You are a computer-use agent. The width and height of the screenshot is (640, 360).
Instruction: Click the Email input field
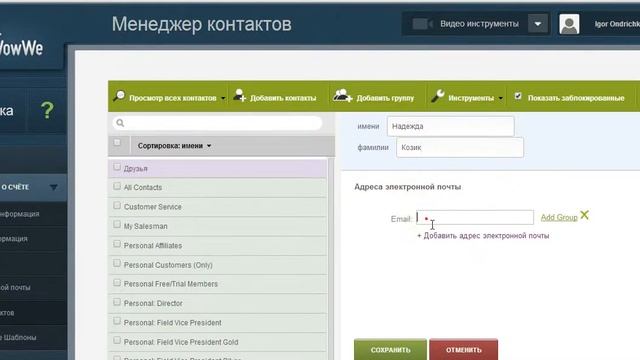[x=475, y=218]
